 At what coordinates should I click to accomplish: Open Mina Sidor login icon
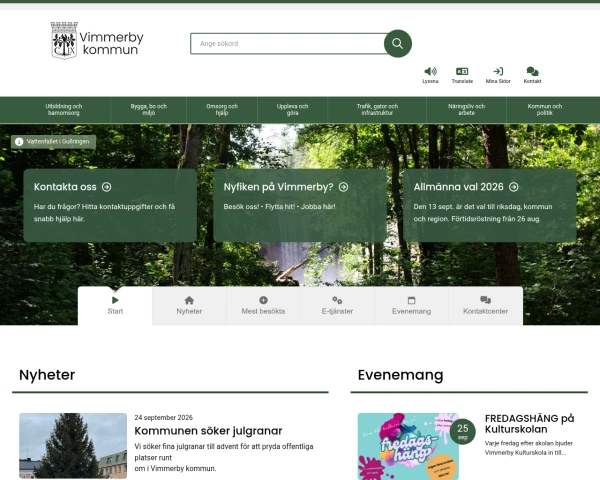(x=498, y=71)
